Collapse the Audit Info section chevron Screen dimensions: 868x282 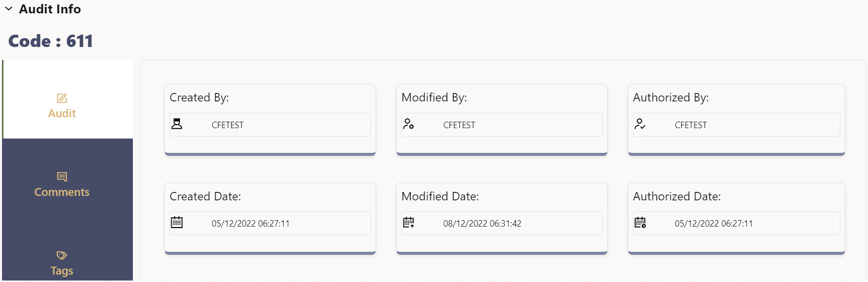point(9,9)
